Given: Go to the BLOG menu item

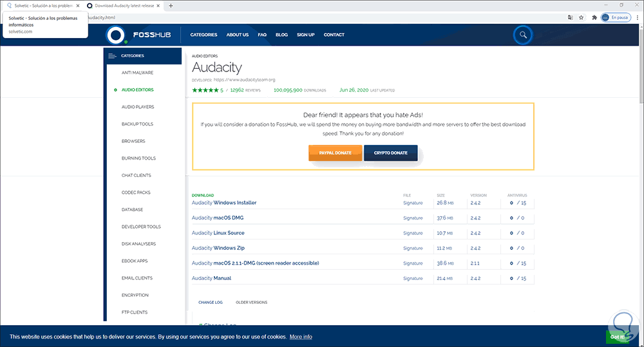Looking at the screenshot, I should click(282, 35).
